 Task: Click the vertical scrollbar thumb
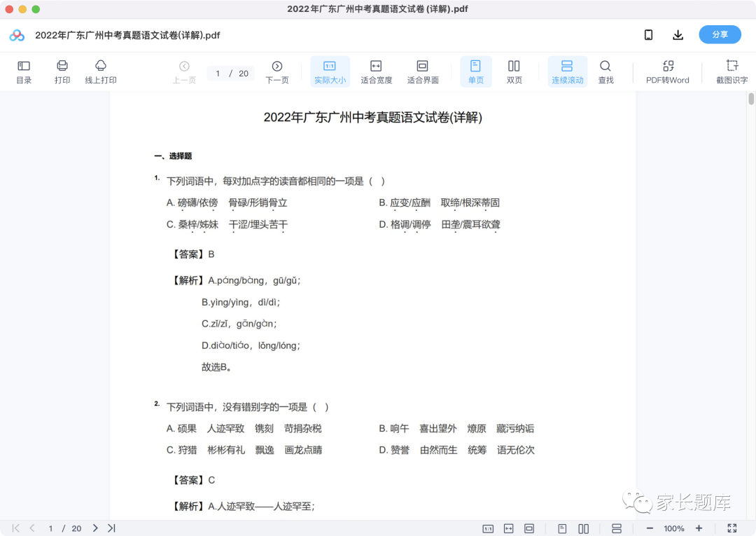coord(751,98)
